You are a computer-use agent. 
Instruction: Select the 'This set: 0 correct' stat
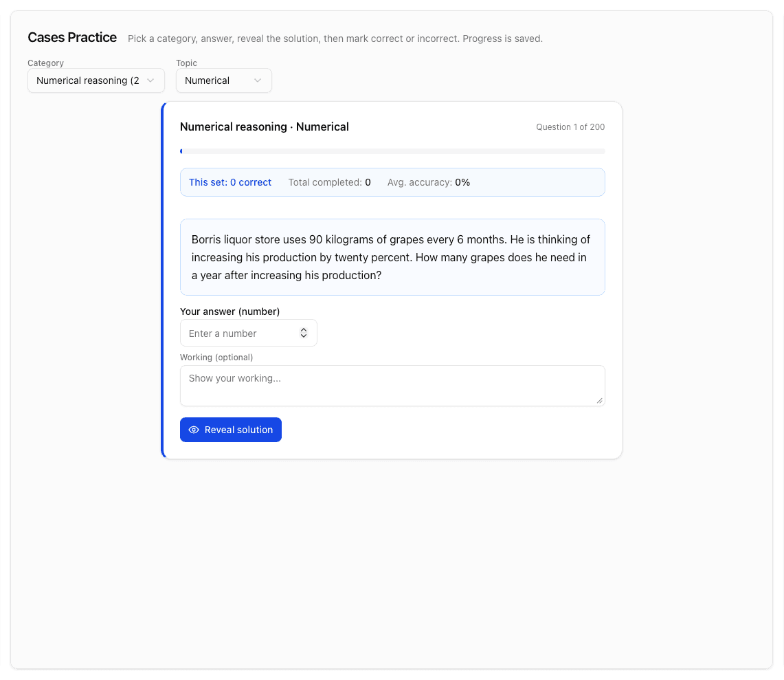(230, 182)
